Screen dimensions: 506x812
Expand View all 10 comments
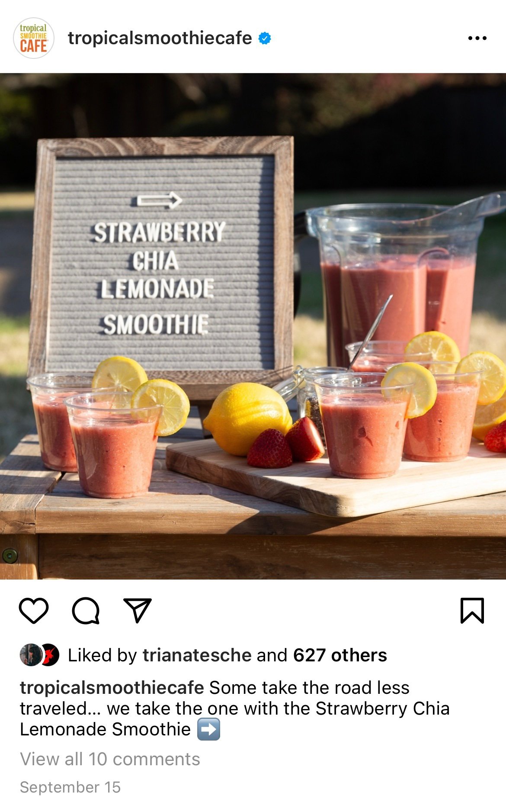[110, 759]
